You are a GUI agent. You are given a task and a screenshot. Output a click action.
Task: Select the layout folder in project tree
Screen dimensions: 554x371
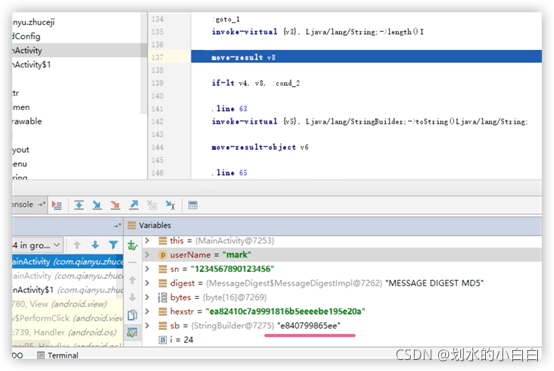point(21,149)
